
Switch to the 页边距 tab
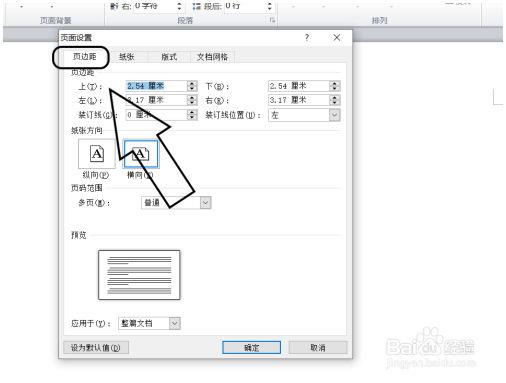pyautogui.click(x=84, y=57)
